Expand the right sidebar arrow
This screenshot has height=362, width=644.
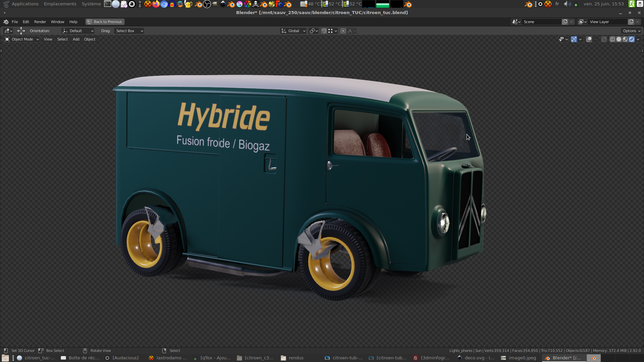pos(642,51)
